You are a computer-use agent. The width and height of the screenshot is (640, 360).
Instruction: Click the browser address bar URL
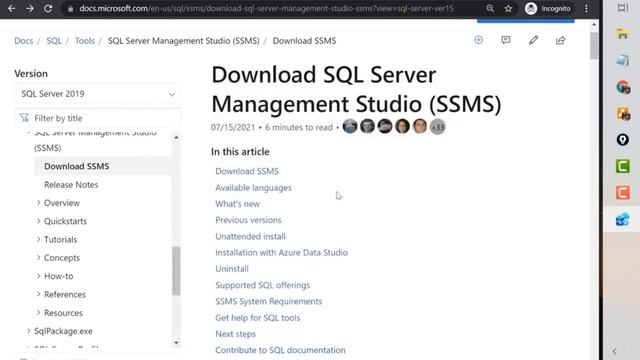(267, 8)
